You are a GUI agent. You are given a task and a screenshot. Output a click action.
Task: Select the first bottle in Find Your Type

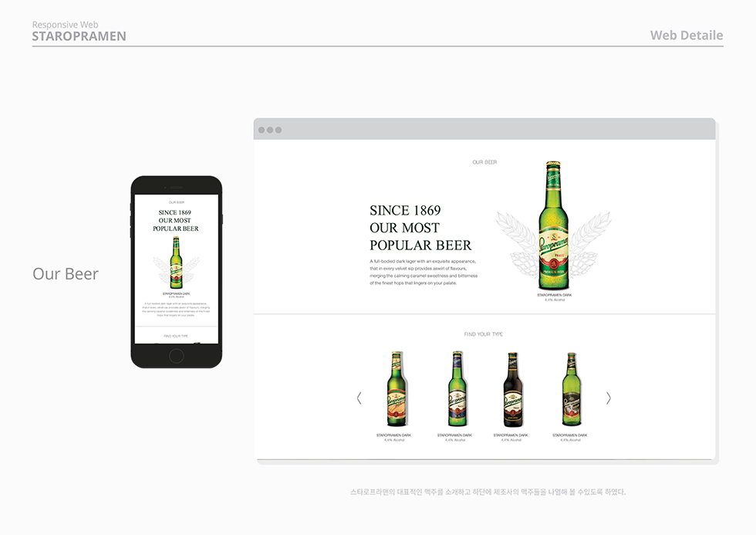pyautogui.click(x=394, y=390)
